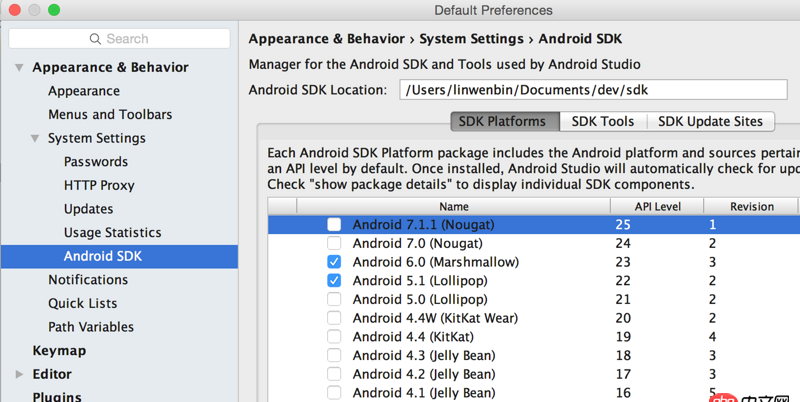Close the Default Preferences window
Viewport: 800px width, 402px height.
coord(15,10)
